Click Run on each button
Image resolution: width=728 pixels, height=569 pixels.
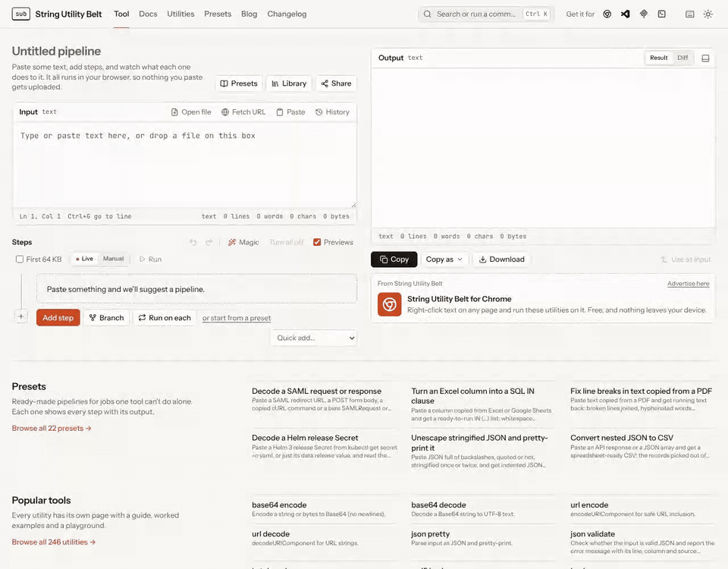coord(165,318)
